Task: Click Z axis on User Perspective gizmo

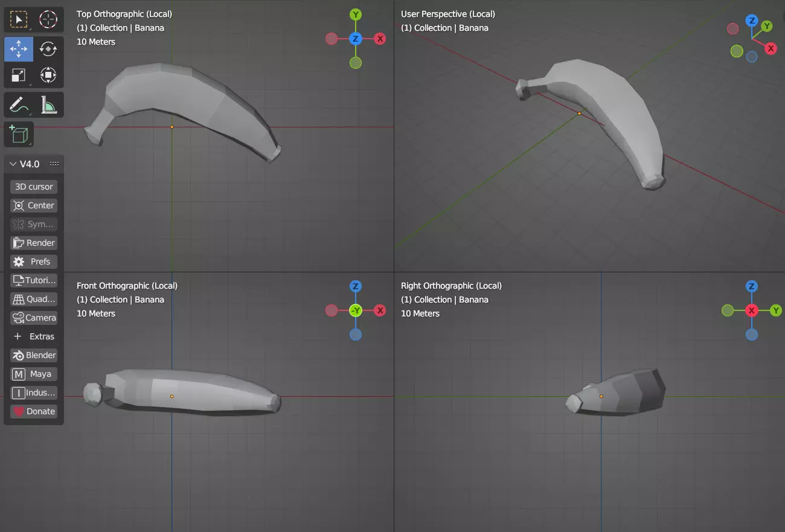Action: (752, 21)
